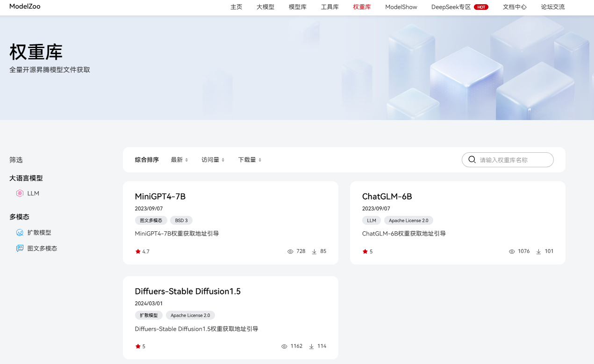Screen dimensions: 594x364
Task: Click the ChatGLM-6B权重获取地址引导 description
Action: click(x=404, y=234)
